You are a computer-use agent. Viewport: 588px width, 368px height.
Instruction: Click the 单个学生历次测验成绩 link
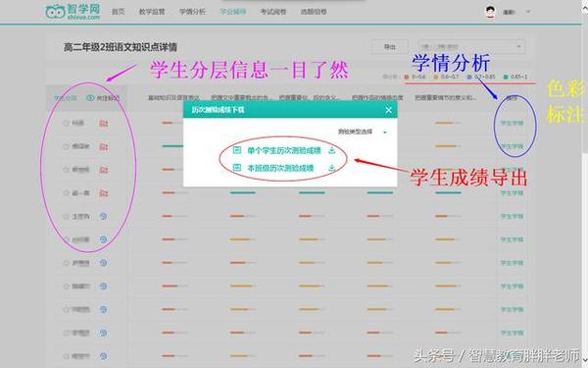pos(284,150)
